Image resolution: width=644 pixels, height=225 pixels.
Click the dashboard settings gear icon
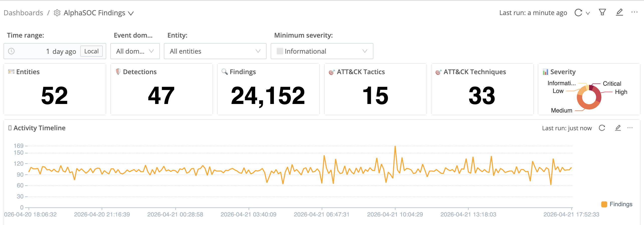tap(57, 13)
